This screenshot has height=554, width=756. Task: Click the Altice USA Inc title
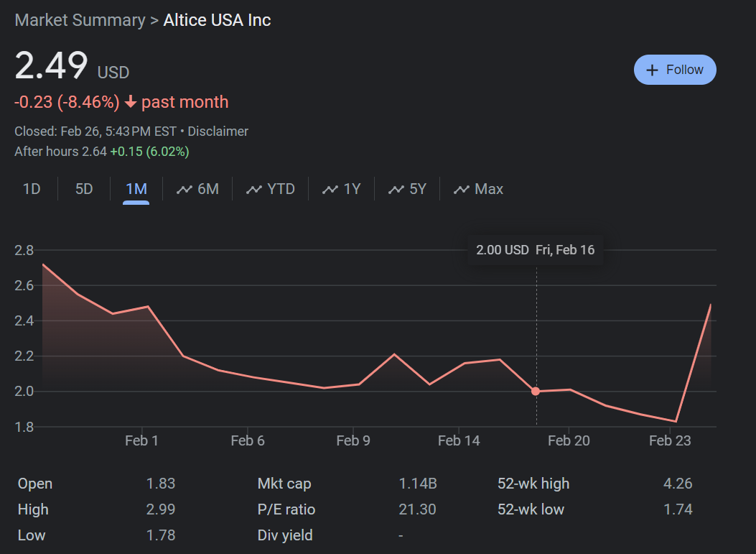point(217,20)
